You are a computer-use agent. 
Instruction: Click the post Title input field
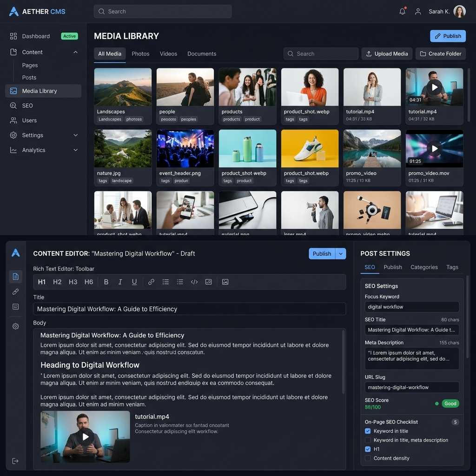point(190,309)
